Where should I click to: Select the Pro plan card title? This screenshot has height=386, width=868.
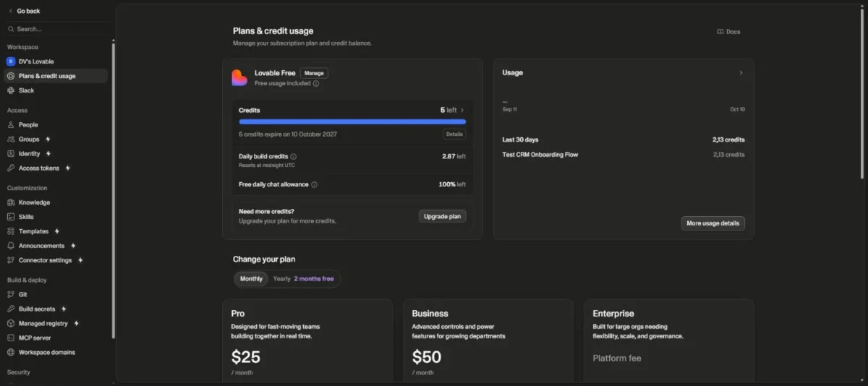coord(238,314)
